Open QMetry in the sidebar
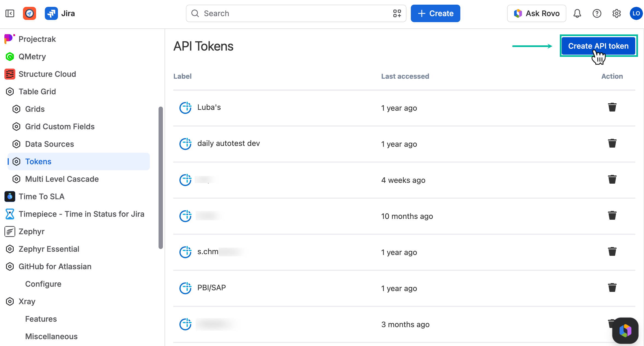Screen dimensions: 644x346 [32, 57]
